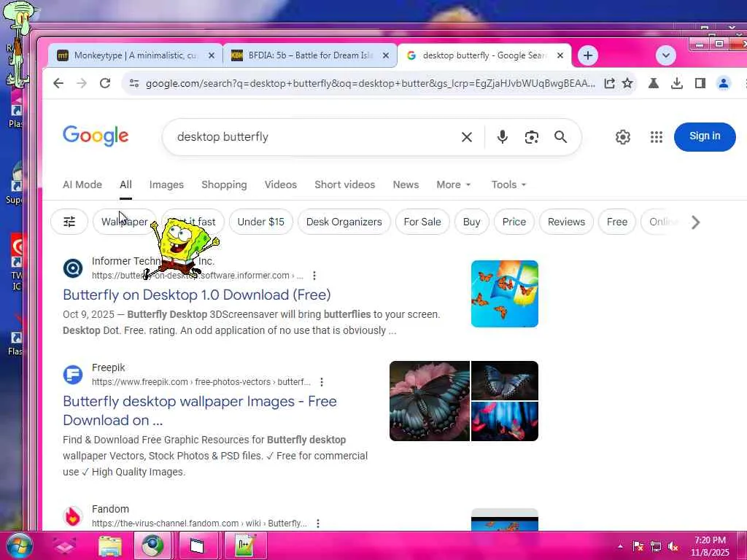Open Google quick settings gear

(x=623, y=137)
